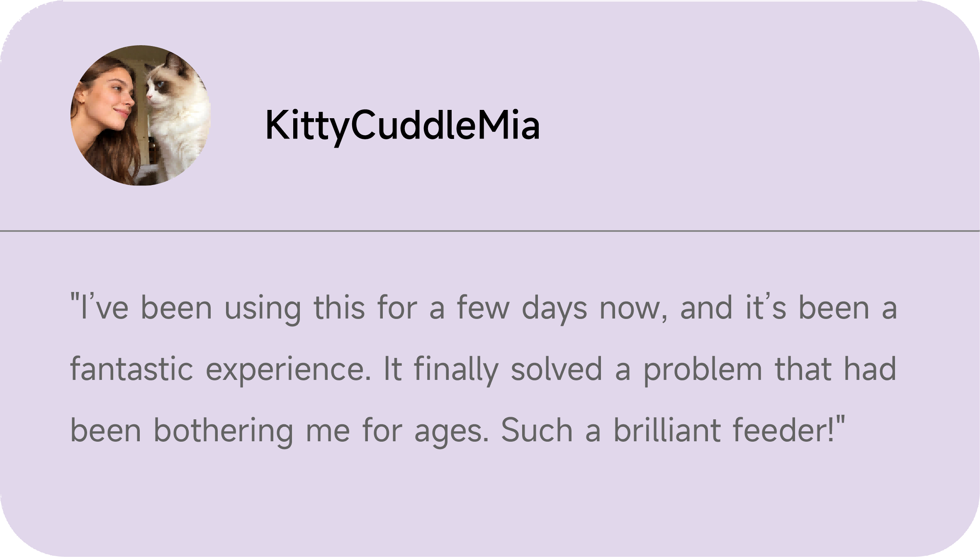
Task: Click the word "fantastic" in the review
Action: [x=131, y=369]
